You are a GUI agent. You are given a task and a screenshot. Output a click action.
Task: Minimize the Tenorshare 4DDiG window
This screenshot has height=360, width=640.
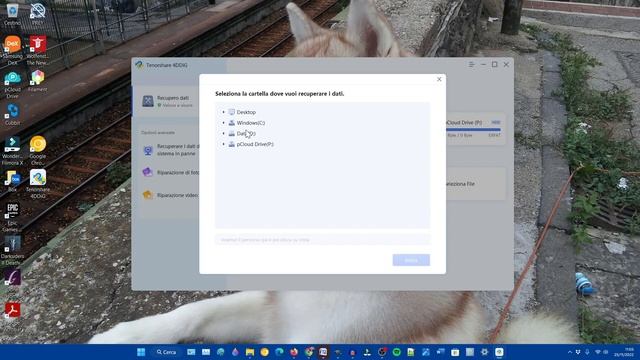[x=483, y=64]
